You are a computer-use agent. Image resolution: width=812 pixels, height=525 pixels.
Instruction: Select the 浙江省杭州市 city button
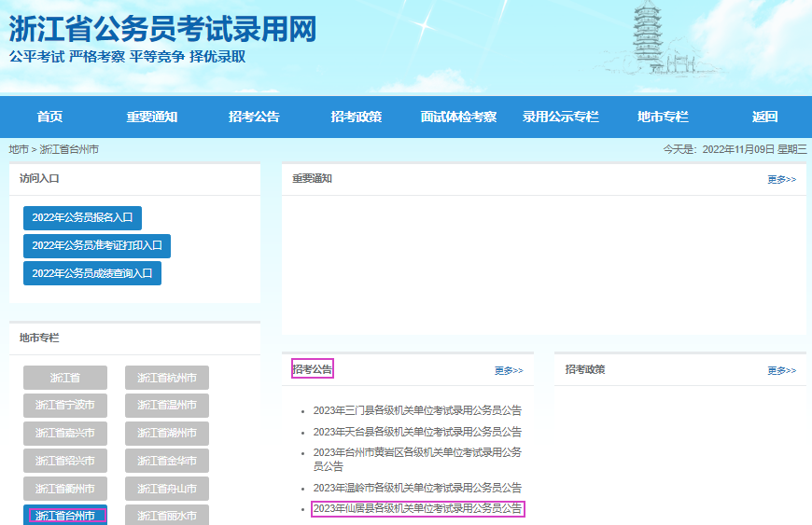pos(167,378)
